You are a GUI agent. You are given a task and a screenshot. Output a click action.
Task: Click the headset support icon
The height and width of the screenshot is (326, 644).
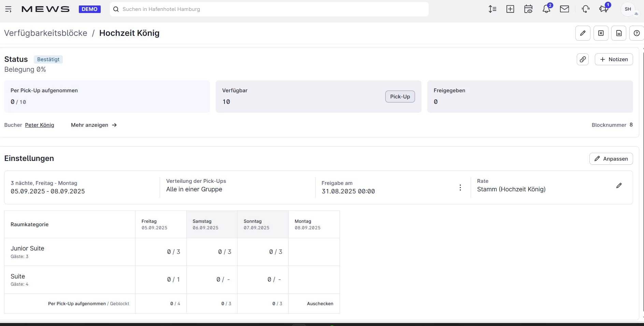tap(586, 9)
